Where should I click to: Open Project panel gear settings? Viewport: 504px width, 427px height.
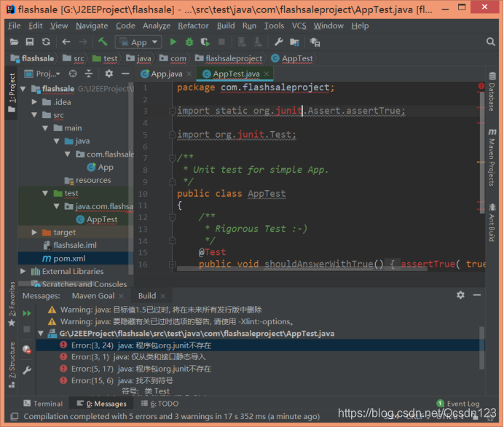tap(109, 74)
